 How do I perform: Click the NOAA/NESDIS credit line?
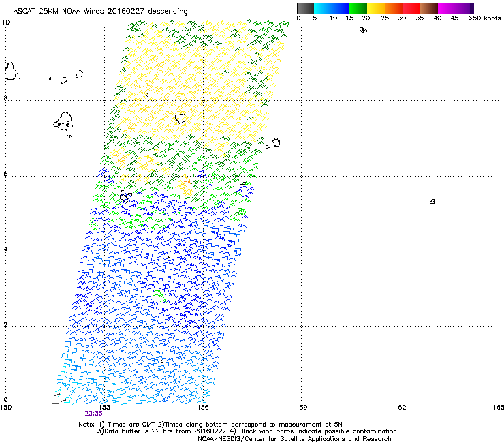294,439
